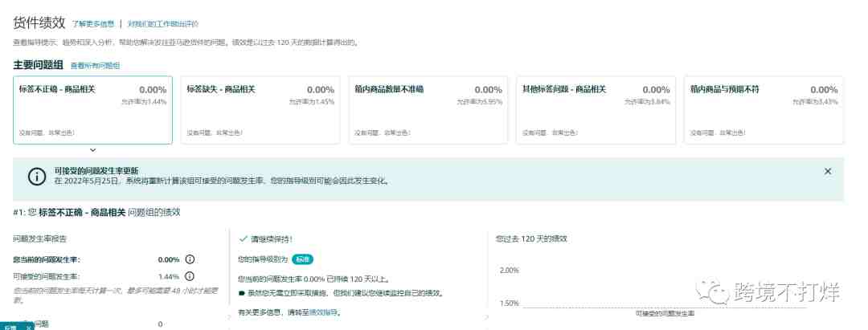Open the 了解更多信息 link
This screenshot has height=330, width=868.
click(x=93, y=24)
